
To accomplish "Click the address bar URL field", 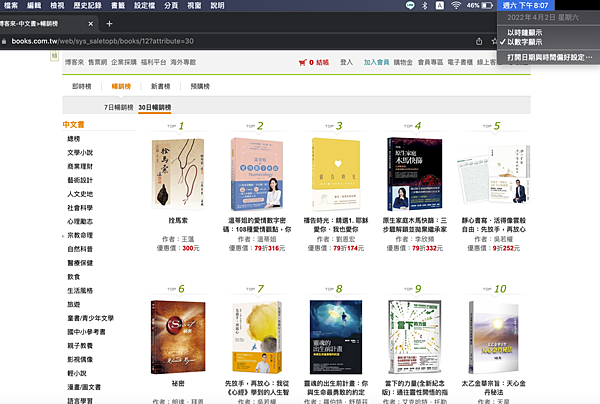I will (x=103, y=41).
